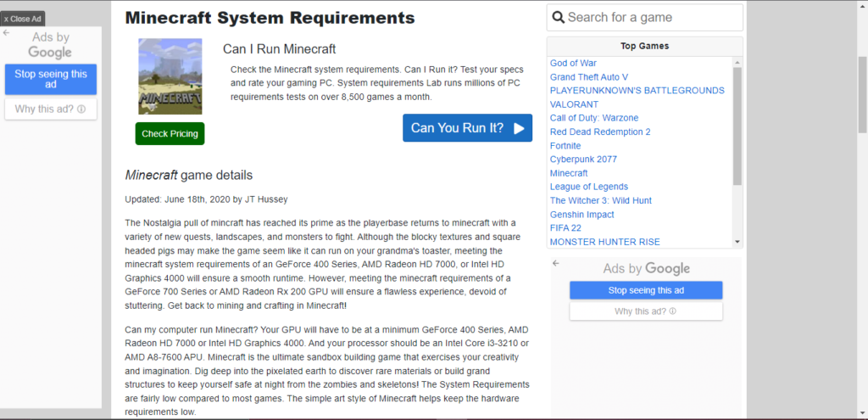Focus the Search for a game field
The image size is (868, 420).
coord(645,18)
